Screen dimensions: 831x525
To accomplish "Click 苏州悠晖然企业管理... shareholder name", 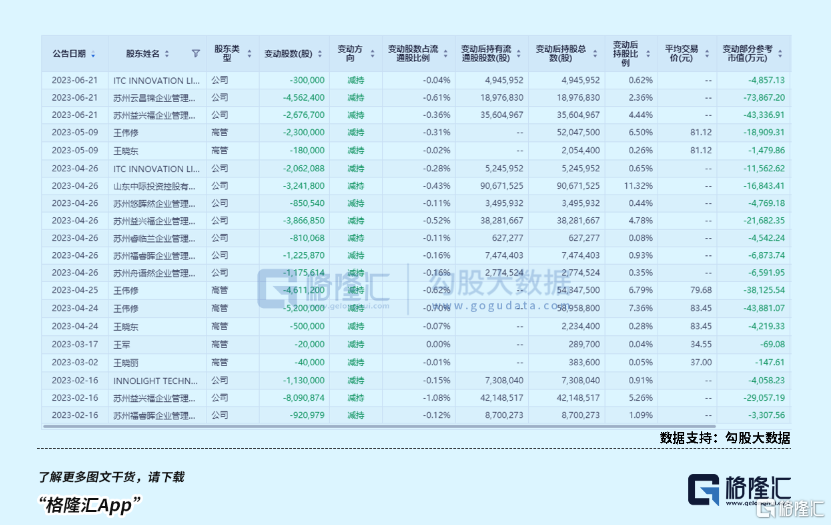I will (x=154, y=203).
